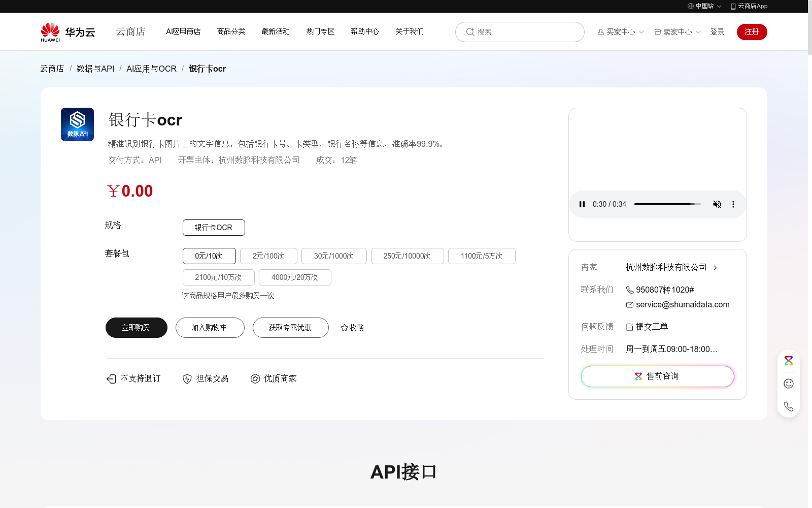This screenshot has height=508, width=812.
Task: Expand the 买家中心 dropdown
Action: 641,32
